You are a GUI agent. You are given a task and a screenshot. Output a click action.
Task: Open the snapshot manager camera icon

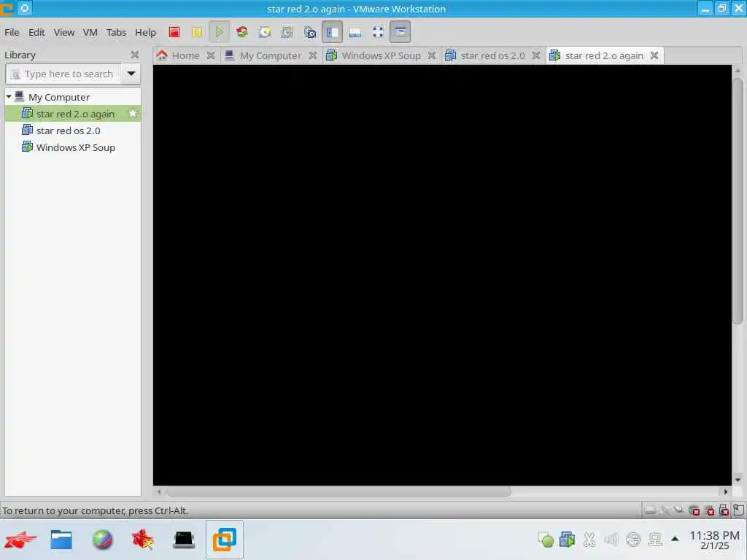click(x=309, y=32)
